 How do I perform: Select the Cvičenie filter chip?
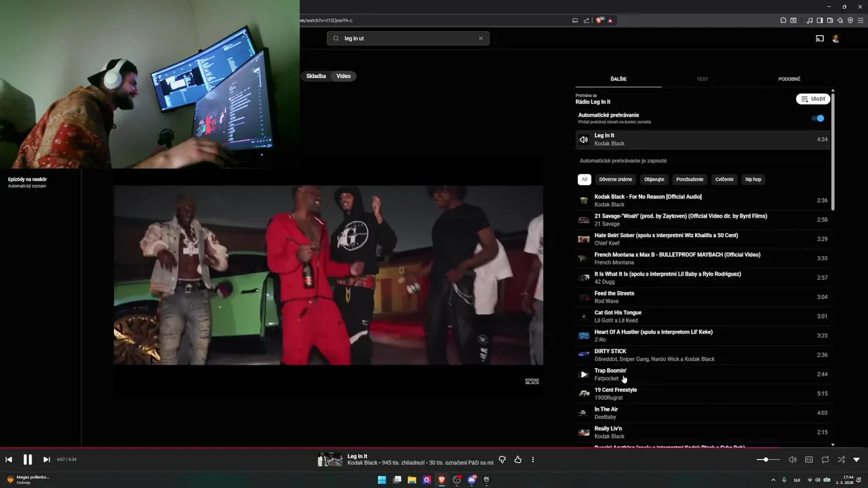tap(724, 180)
